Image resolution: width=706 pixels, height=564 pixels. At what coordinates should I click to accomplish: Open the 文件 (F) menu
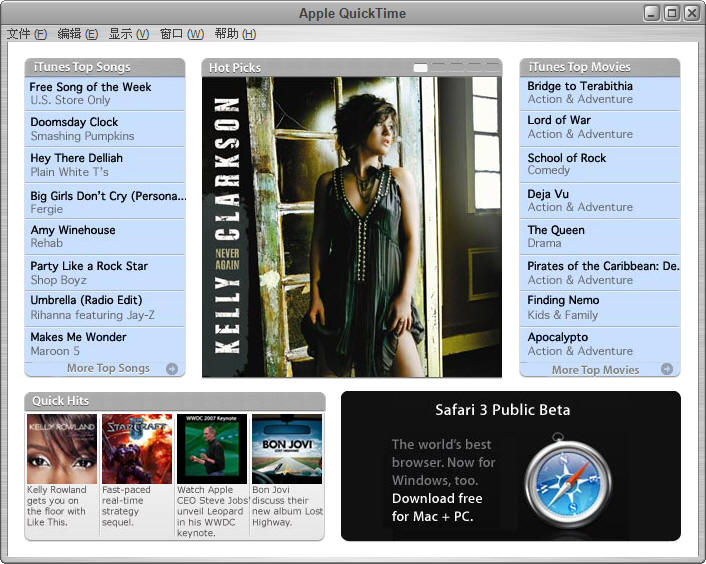[27, 34]
